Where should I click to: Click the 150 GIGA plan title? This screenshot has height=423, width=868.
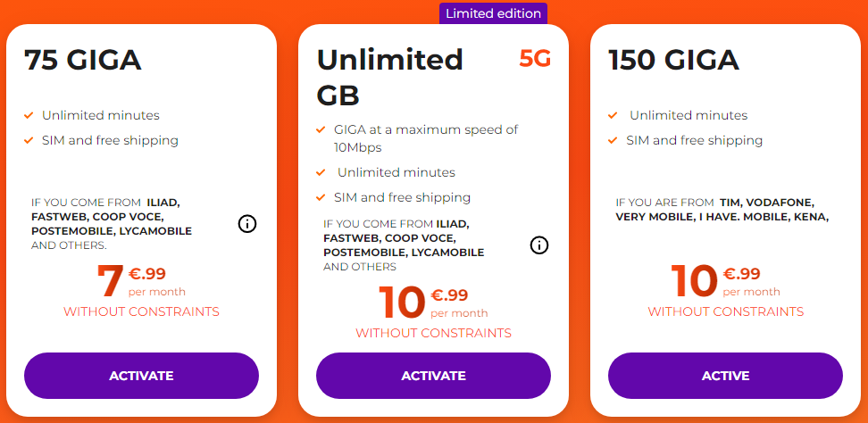673,60
